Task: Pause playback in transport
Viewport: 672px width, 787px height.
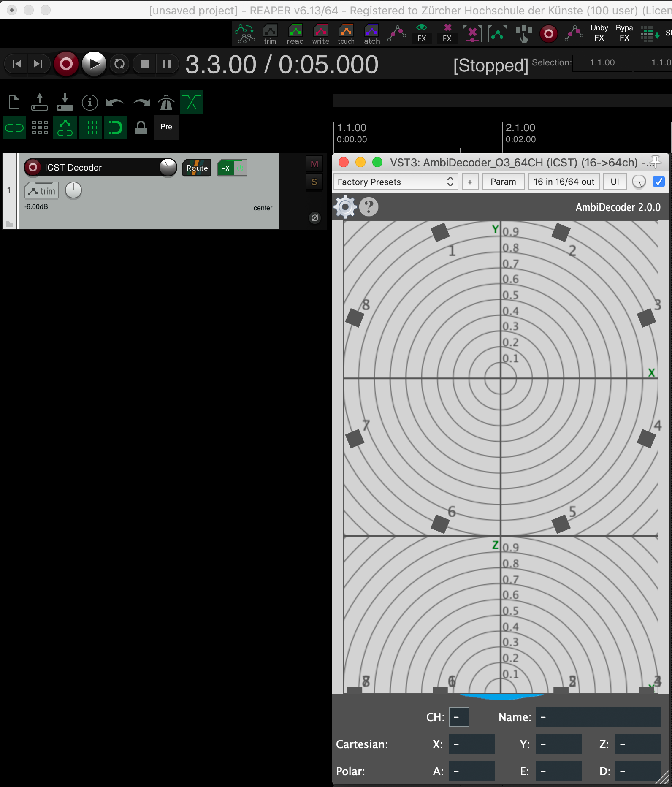Action: tap(167, 64)
